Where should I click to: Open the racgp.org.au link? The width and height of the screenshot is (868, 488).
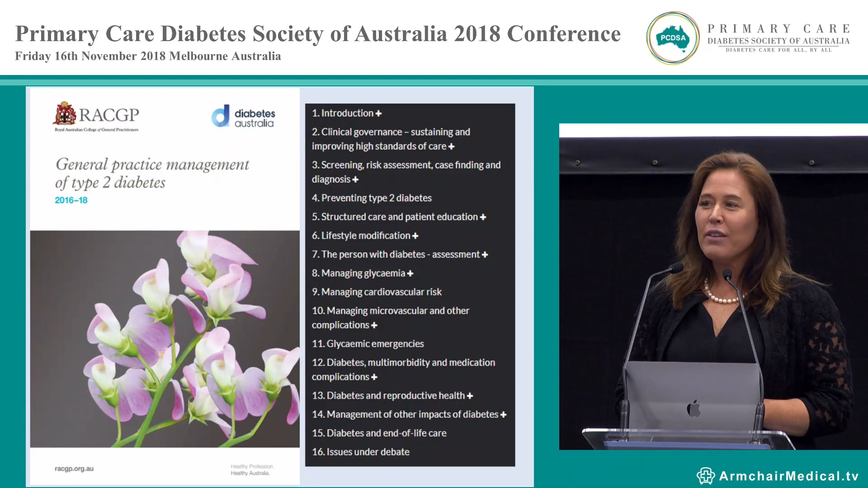click(74, 469)
